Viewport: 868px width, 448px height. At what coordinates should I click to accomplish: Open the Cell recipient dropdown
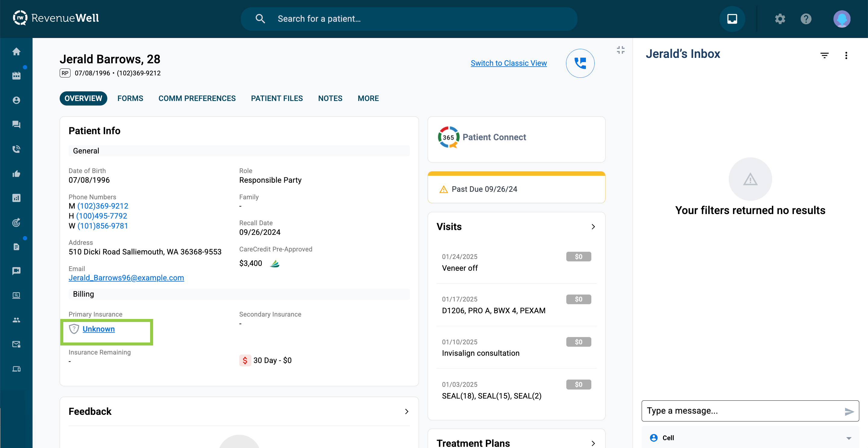point(750,437)
